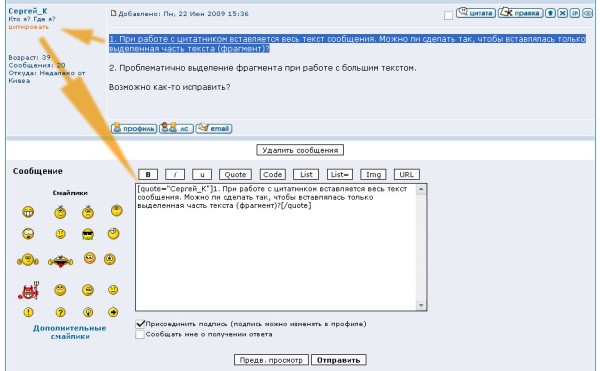Open Дополнительные смайлики link

[x=70, y=332]
